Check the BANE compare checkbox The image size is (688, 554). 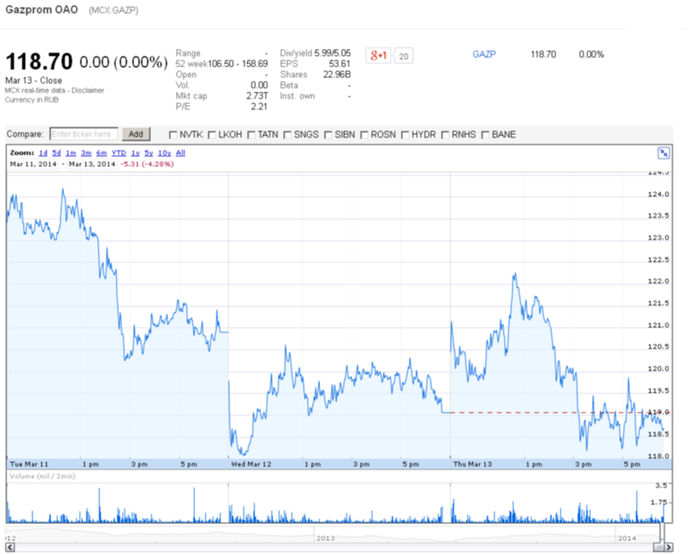[485, 135]
